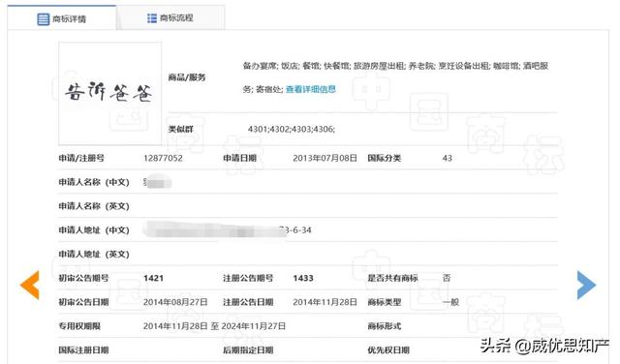Click the blue document icon beside 商标详情
620x364 pixels.
pyautogui.click(x=43, y=19)
